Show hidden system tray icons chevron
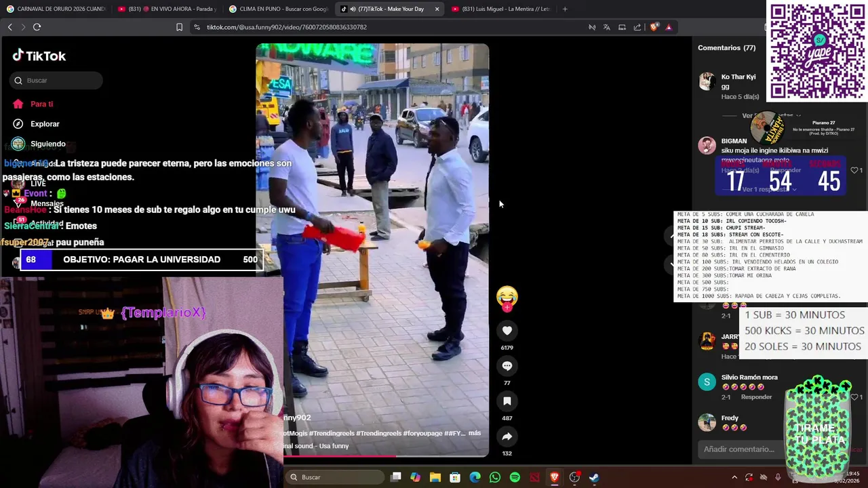The height and width of the screenshot is (488, 868). point(734,477)
